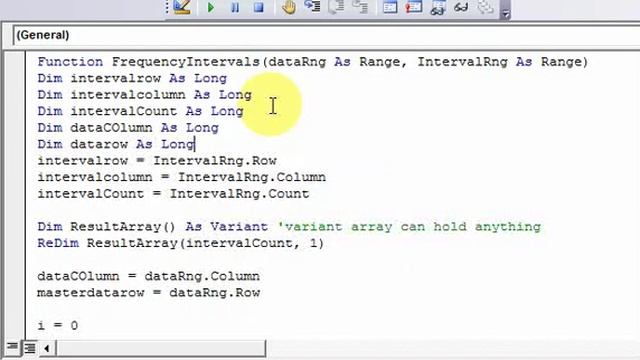Click the Reset (stop) square button

click(x=259, y=7)
